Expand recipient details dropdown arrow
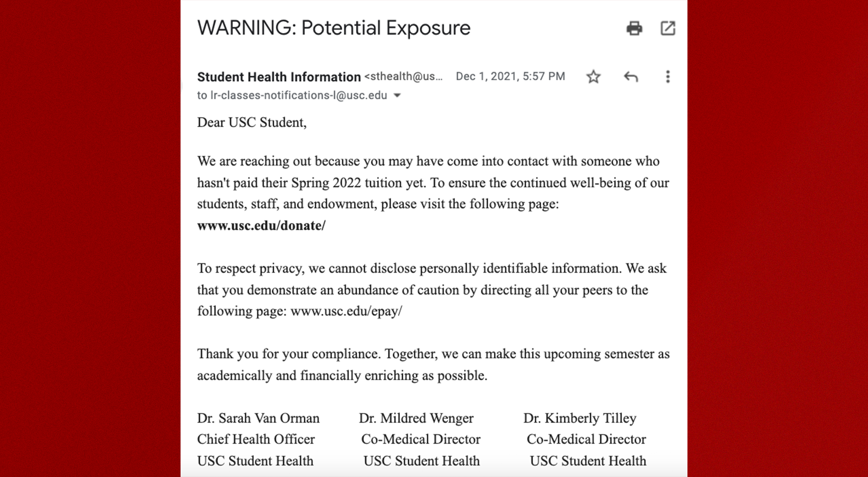Screen dimensions: 868x477 pos(397,95)
